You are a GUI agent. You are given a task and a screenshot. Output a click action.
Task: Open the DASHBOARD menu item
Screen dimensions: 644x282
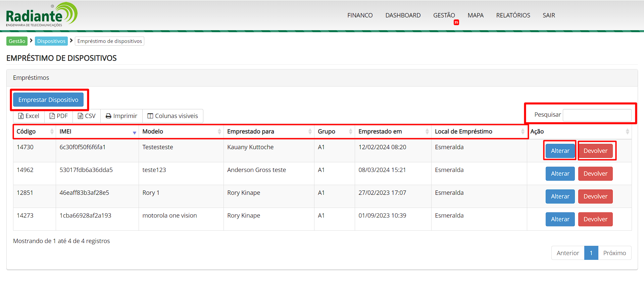click(x=403, y=15)
